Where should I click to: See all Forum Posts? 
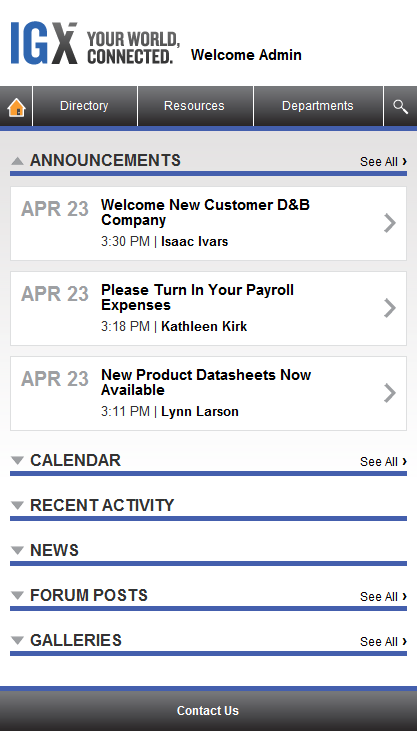(x=383, y=596)
